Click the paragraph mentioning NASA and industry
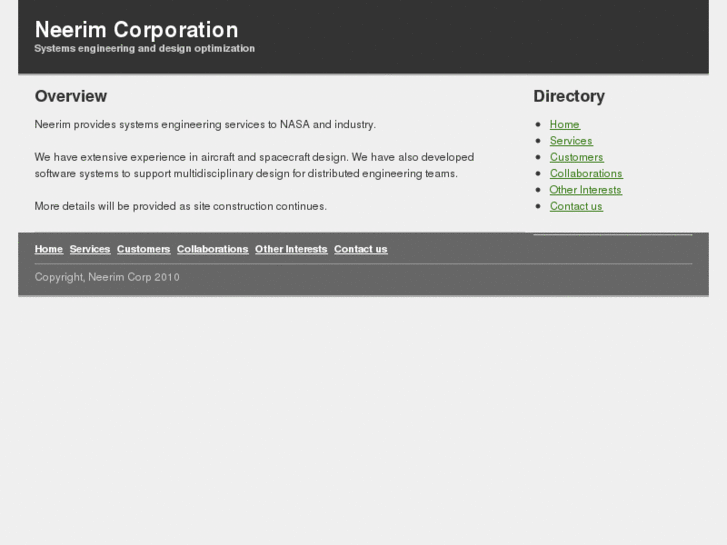The image size is (727, 545). (x=205, y=124)
